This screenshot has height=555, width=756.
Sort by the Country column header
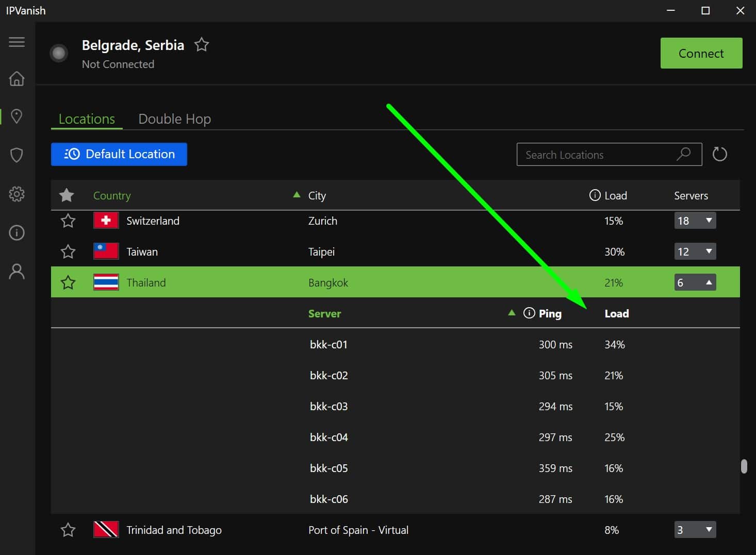[112, 196]
